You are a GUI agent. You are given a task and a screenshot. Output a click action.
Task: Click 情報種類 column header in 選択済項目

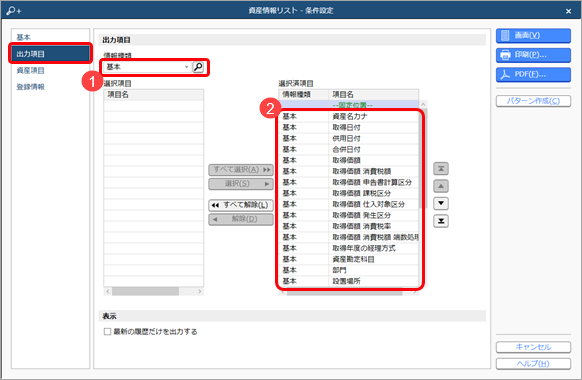tap(304, 95)
